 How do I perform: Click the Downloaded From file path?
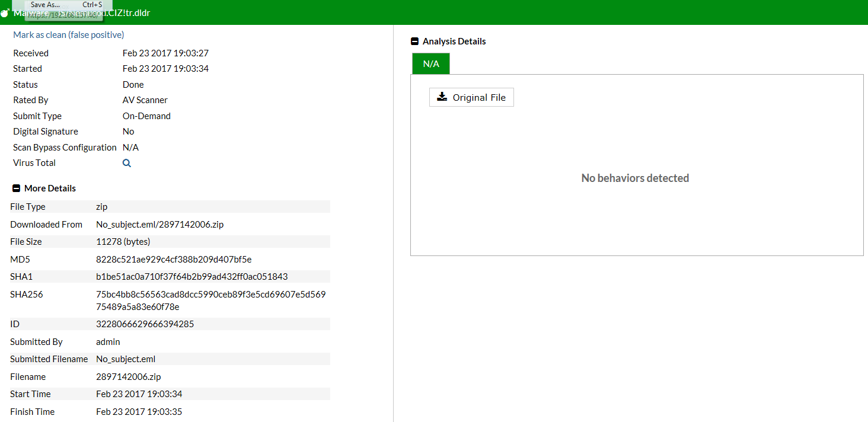coord(159,225)
